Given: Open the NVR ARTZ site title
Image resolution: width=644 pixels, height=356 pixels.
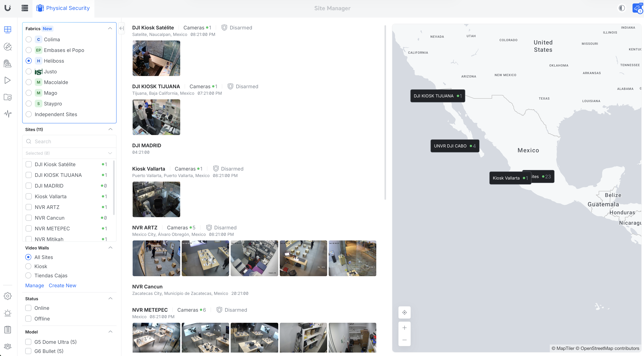Looking at the screenshot, I should pyautogui.click(x=145, y=228).
